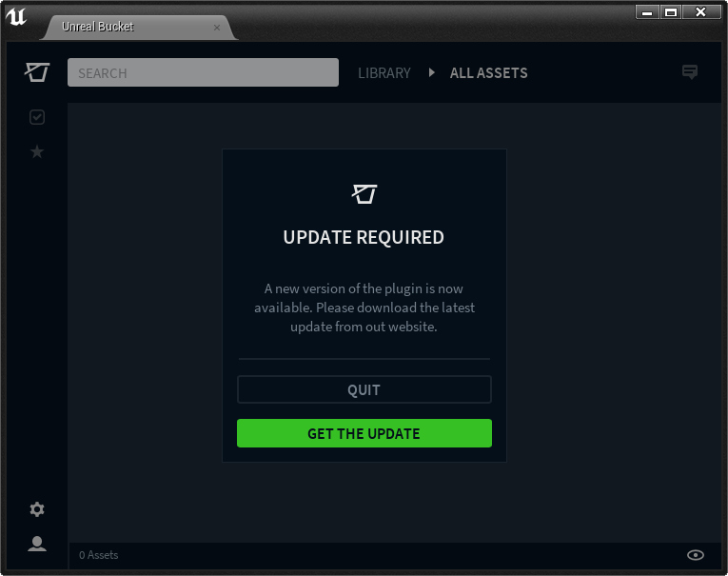Screen dimensions: 728x576
Task: Close the plugin window
Action: 700,12
